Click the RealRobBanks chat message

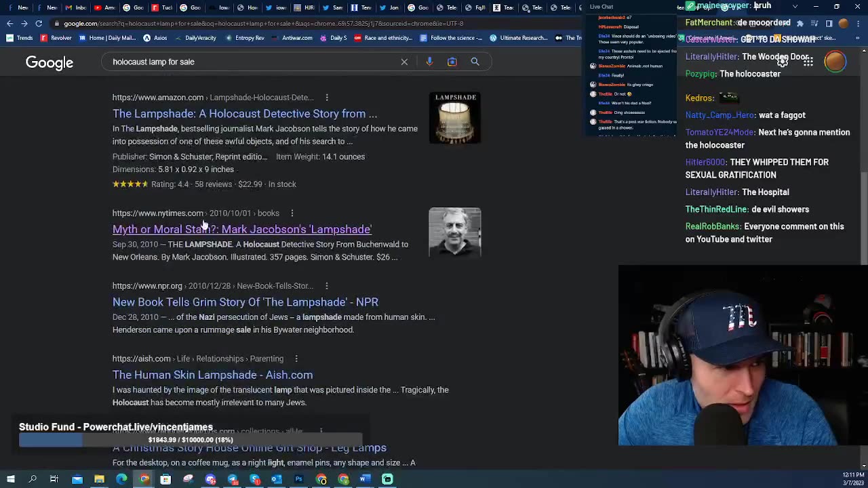[x=765, y=232]
